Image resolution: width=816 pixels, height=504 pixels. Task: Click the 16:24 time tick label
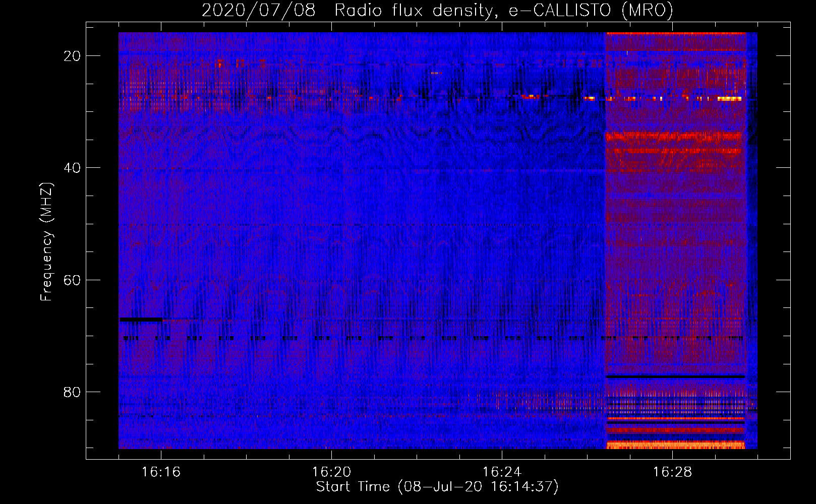point(502,472)
